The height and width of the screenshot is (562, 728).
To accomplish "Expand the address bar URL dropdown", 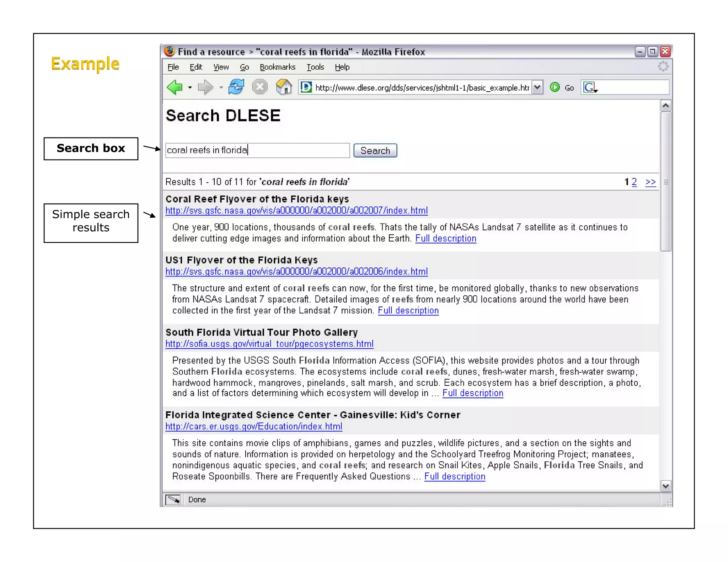I will (537, 87).
